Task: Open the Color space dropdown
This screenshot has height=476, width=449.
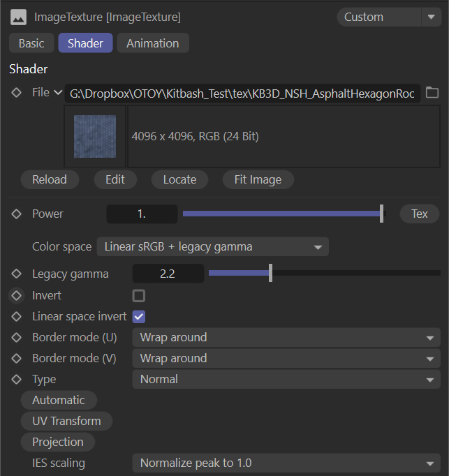Action: pyautogui.click(x=212, y=246)
